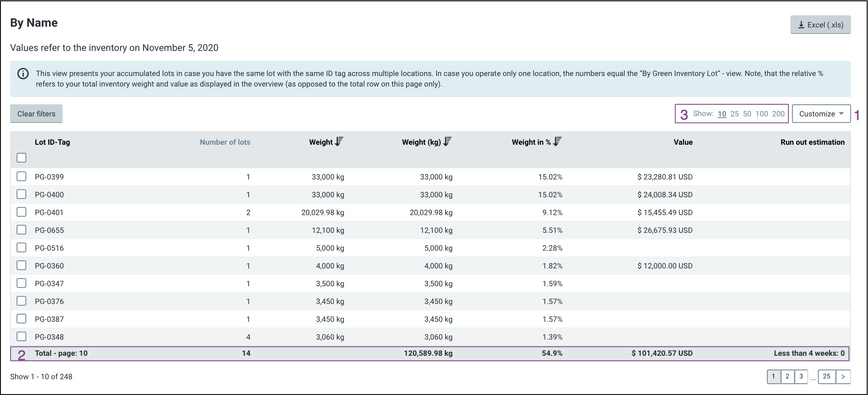868x395 pixels.
Task: Jump to page 25
Action: (x=827, y=376)
